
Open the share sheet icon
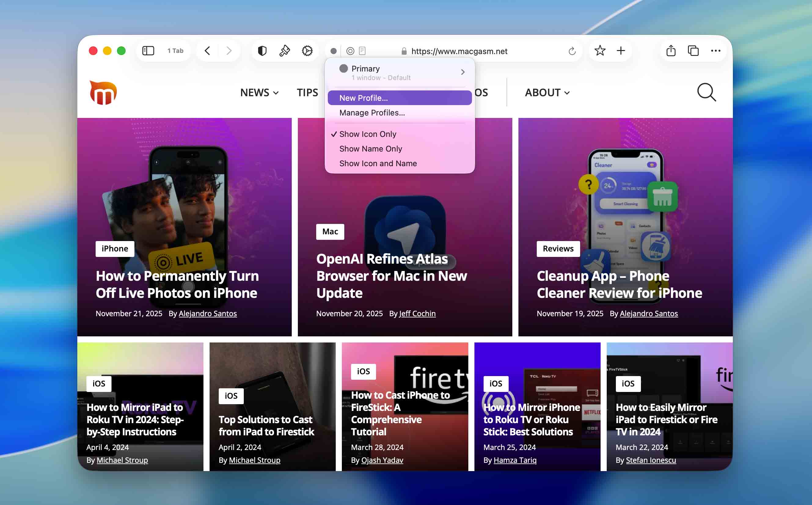[x=671, y=51]
